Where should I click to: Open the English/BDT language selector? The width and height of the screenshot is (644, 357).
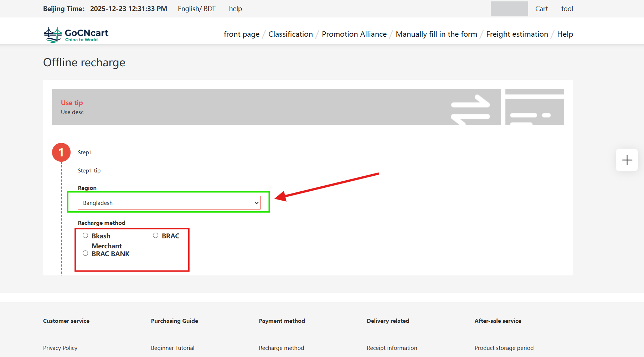[196, 9]
